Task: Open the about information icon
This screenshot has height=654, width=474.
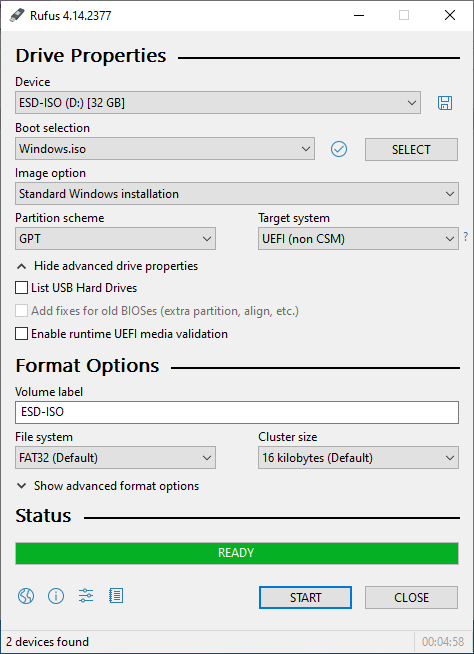Action: (x=56, y=596)
